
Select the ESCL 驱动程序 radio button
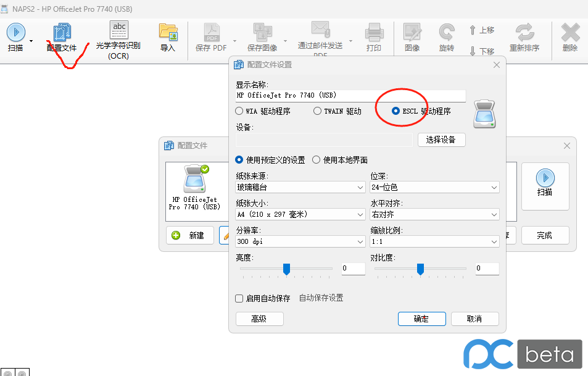(x=395, y=111)
